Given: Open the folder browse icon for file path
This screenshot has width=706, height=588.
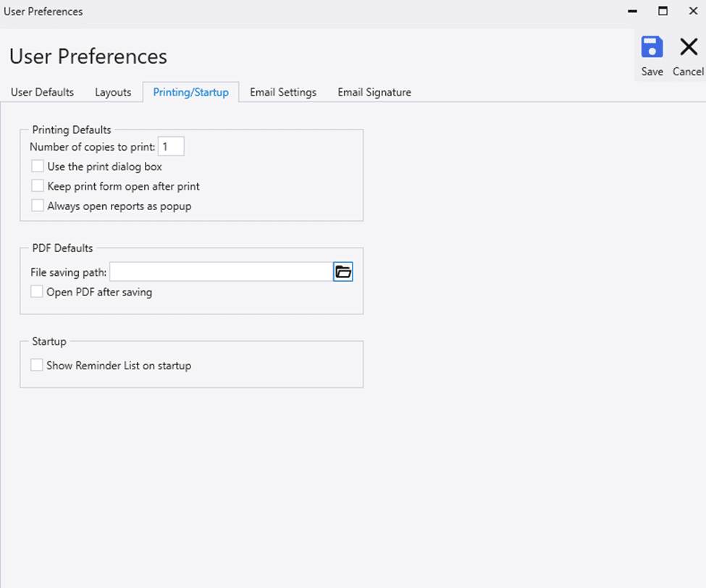Looking at the screenshot, I should 343,272.
